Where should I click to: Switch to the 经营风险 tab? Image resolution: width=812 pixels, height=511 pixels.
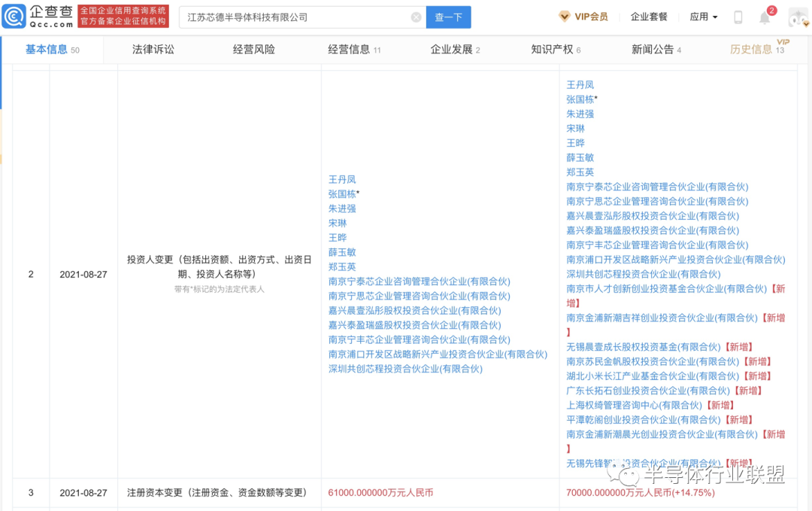[x=254, y=50]
